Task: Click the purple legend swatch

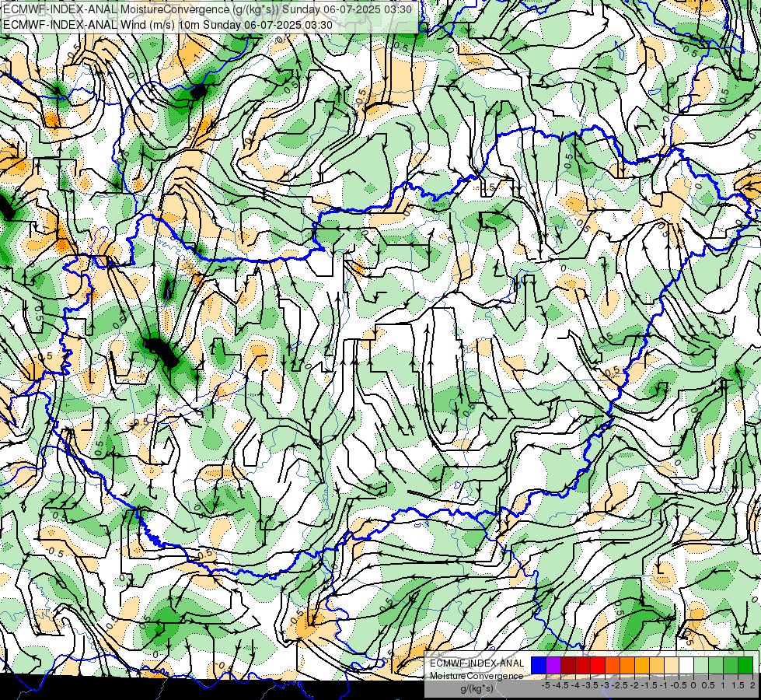Action: tap(553, 665)
